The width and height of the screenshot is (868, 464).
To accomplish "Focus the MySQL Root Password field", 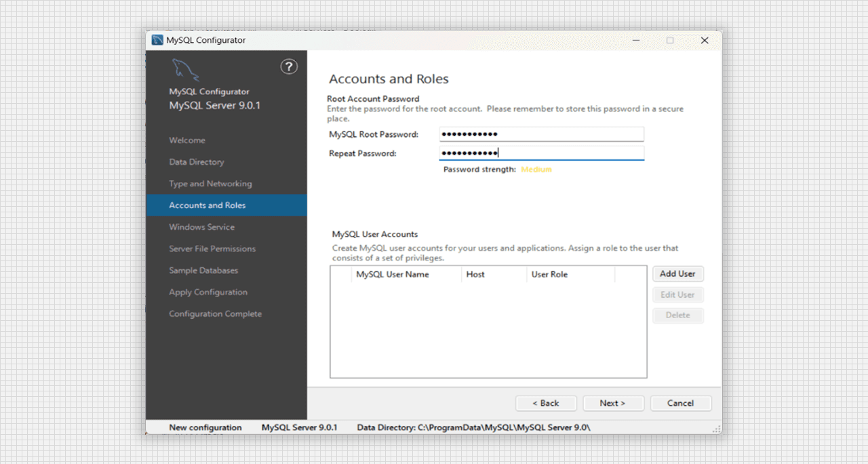I will click(541, 134).
